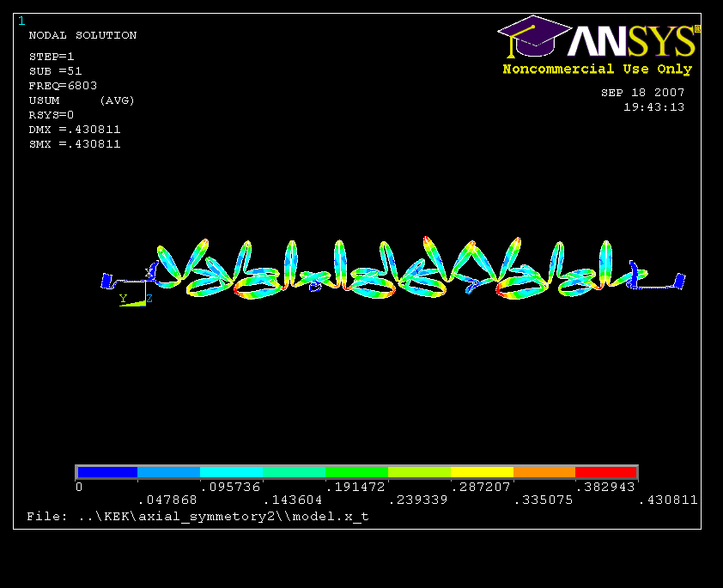The image size is (723, 588).
Task: Select the cyan legend color band
Action: tap(232, 472)
